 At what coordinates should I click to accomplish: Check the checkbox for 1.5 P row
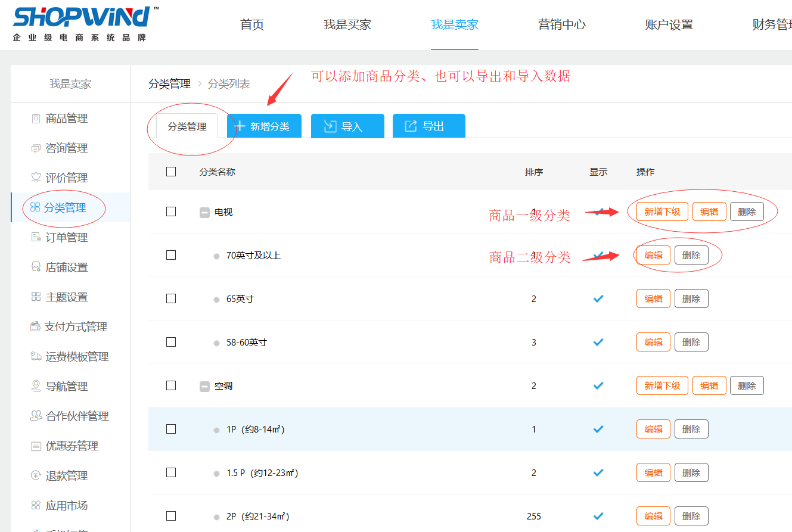pos(171,472)
